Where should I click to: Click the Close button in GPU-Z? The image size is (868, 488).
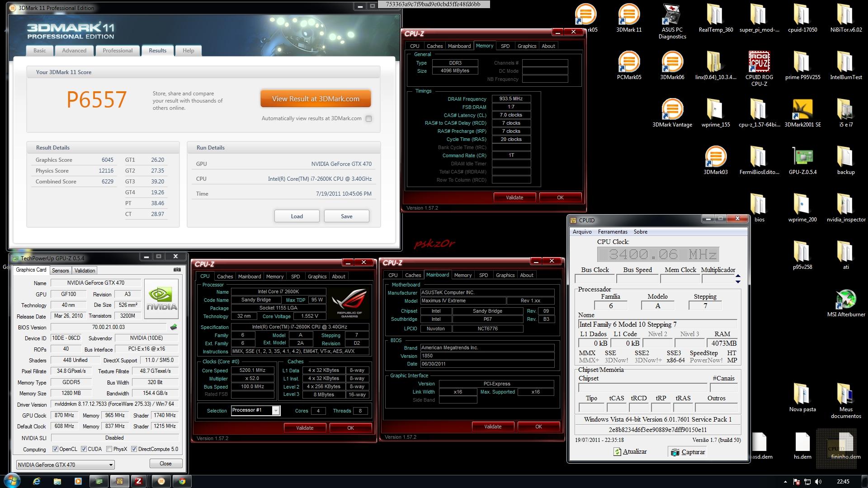point(165,464)
